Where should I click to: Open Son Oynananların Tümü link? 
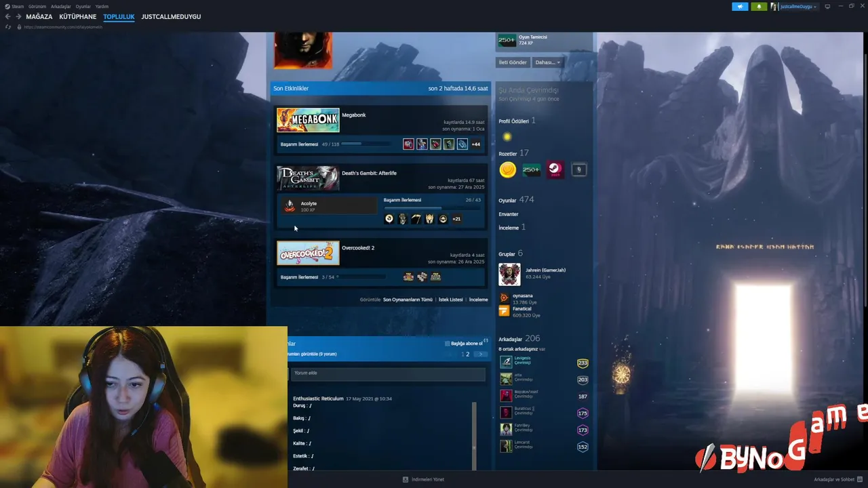[408, 300]
